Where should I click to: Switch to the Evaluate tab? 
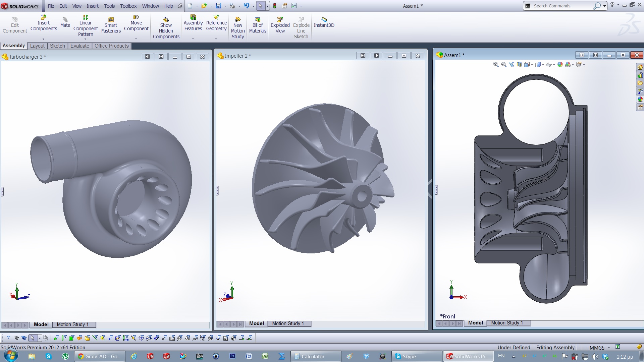click(x=79, y=46)
